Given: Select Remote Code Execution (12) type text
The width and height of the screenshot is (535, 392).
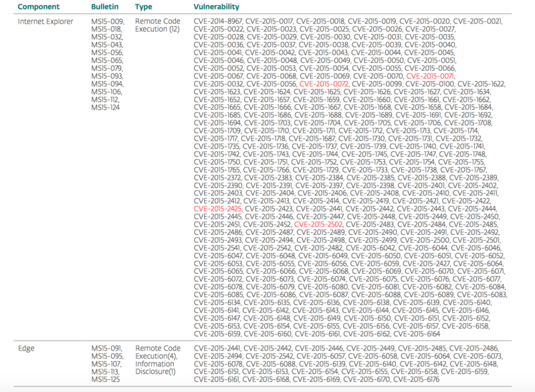Looking at the screenshot, I should 158,25.
